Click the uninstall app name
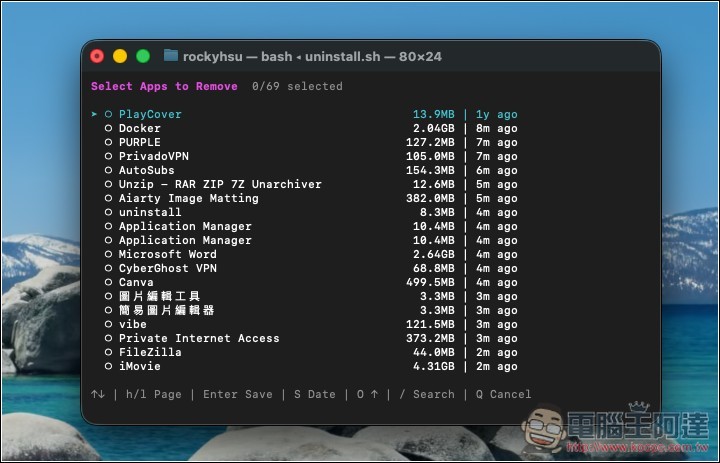The height and width of the screenshot is (463, 720). click(x=150, y=212)
